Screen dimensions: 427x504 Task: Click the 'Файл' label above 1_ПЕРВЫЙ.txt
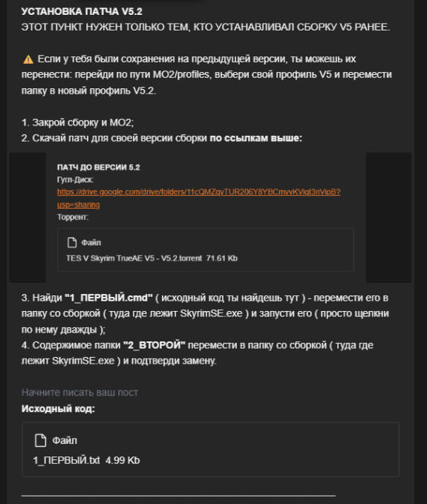click(65, 440)
